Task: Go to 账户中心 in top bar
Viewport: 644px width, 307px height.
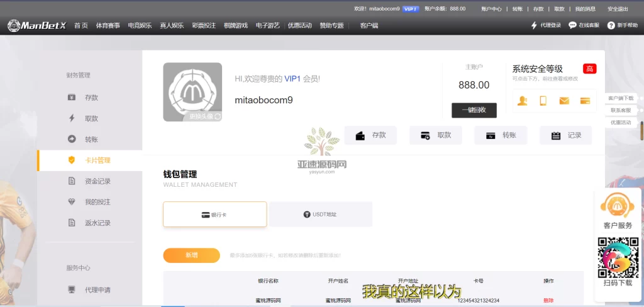Action: point(492,9)
